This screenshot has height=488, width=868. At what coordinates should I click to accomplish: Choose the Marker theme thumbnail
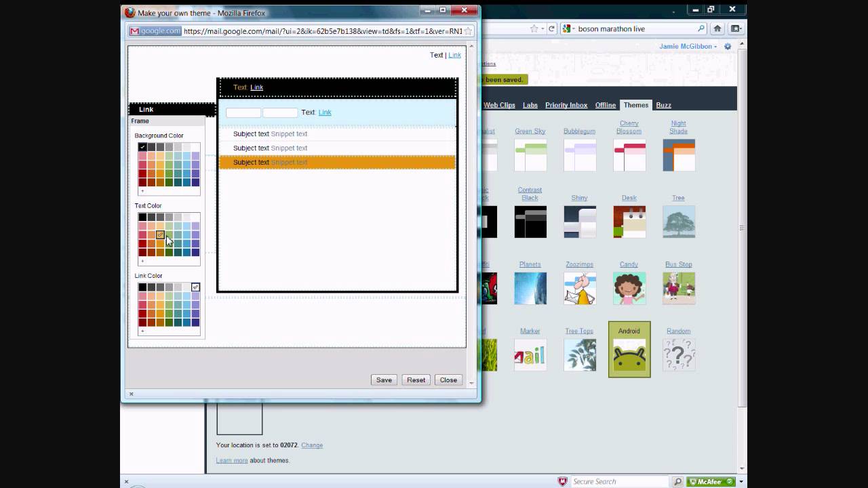530,354
